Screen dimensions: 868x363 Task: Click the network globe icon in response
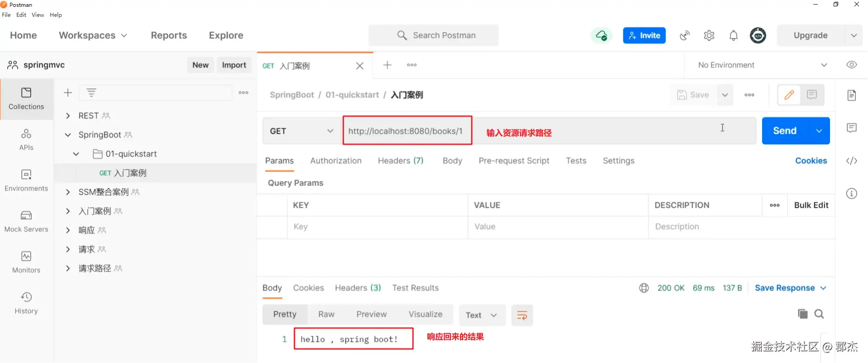tap(644, 288)
